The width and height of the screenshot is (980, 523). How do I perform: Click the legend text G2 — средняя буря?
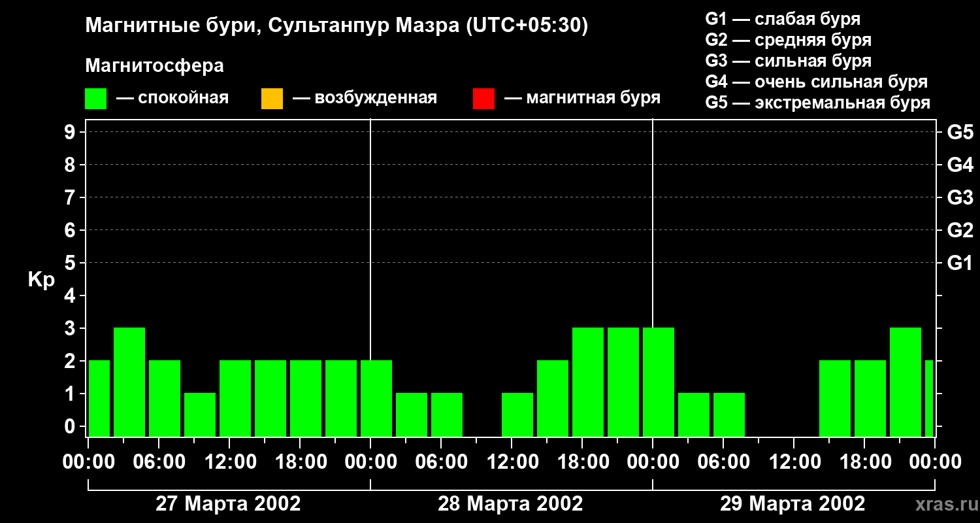click(789, 40)
